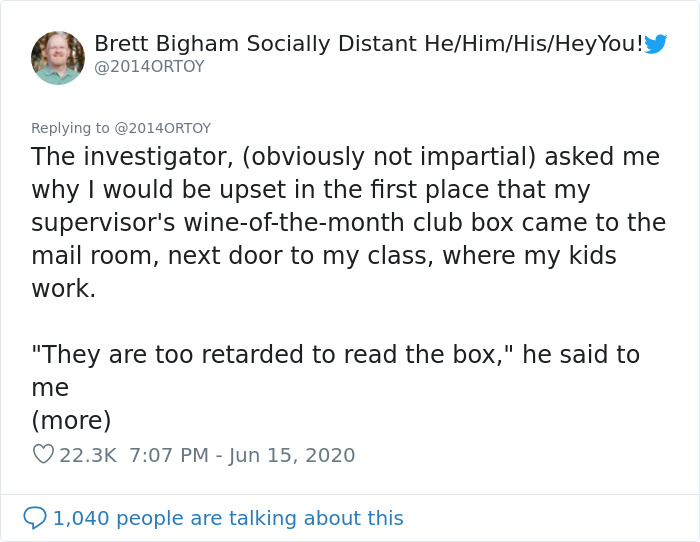Click the '1,040' number in the footer

coord(81,518)
